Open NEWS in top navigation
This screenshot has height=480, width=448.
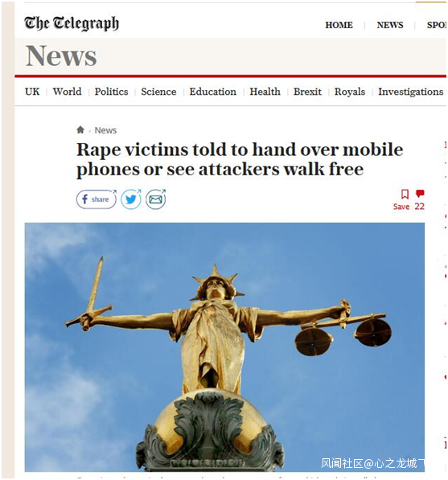pos(390,25)
